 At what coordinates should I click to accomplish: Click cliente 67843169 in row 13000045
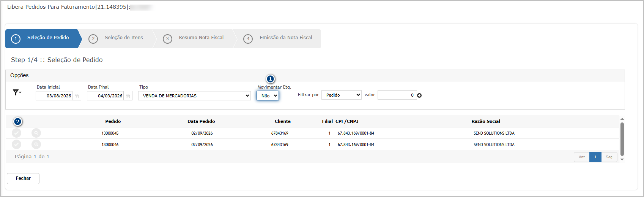[280, 133]
